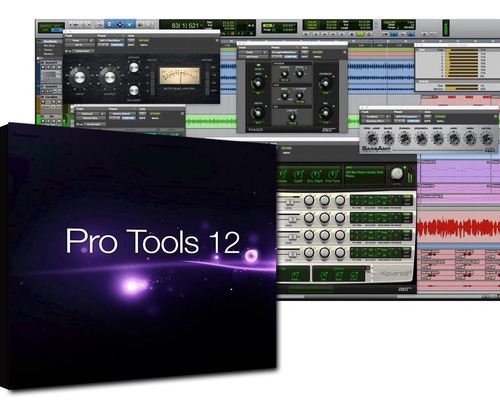Image resolution: width=500 pixels, height=416 pixels.
Task: Click the first Xpand part level fader
Action: [290, 202]
